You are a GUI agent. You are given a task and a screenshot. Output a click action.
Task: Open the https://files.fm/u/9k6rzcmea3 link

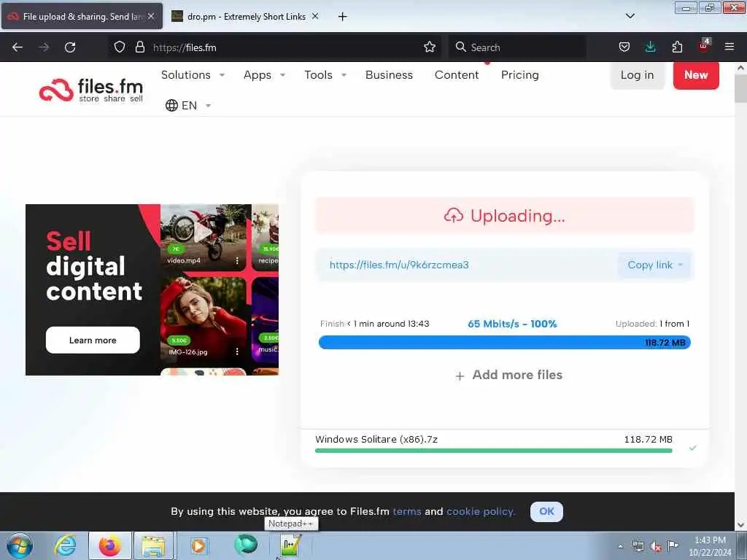click(x=399, y=265)
